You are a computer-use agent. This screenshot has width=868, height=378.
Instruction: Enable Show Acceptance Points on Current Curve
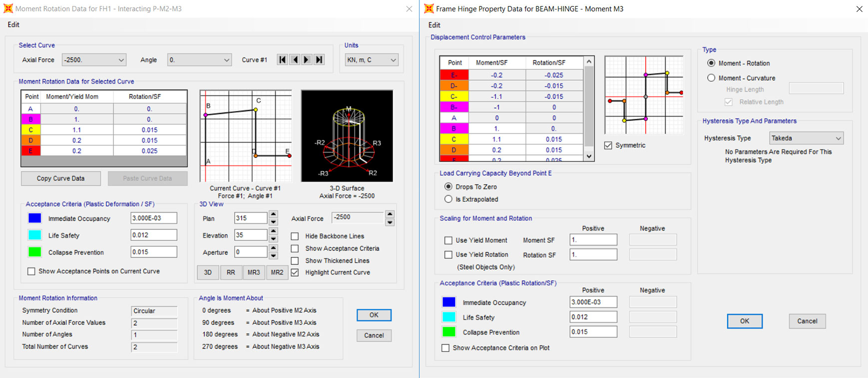(x=31, y=271)
